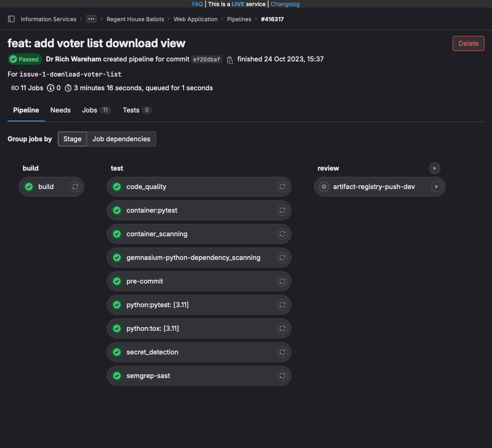This screenshot has width=492, height=448.
Task: Retry the pre-commit job
Action: pos(282,281)
